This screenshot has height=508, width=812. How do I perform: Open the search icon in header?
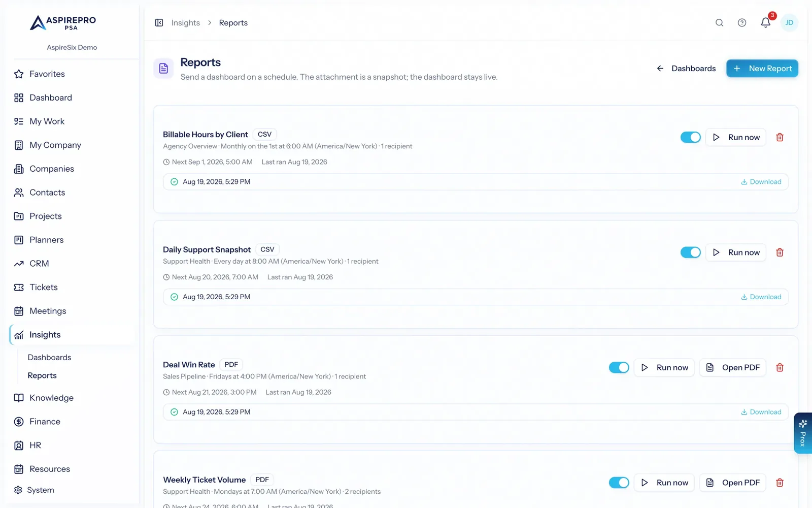[719, 23]
